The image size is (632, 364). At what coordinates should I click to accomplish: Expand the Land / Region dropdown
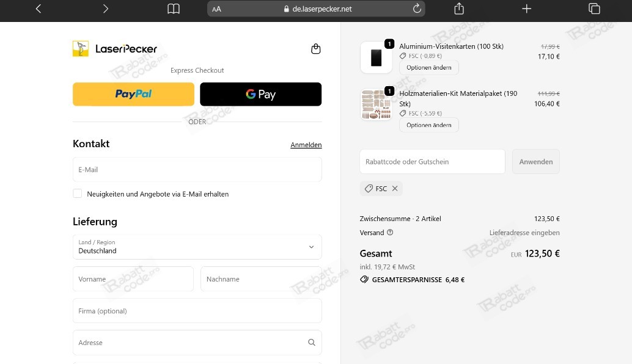coord(197,247)
